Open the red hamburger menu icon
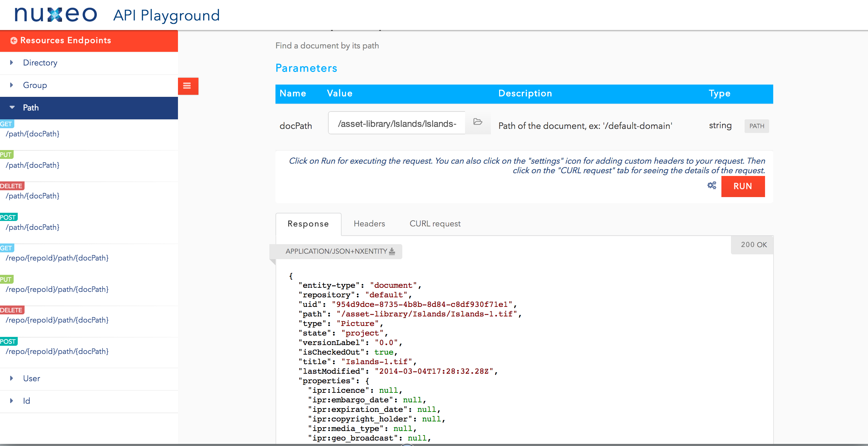 click(x=188, y=86)
